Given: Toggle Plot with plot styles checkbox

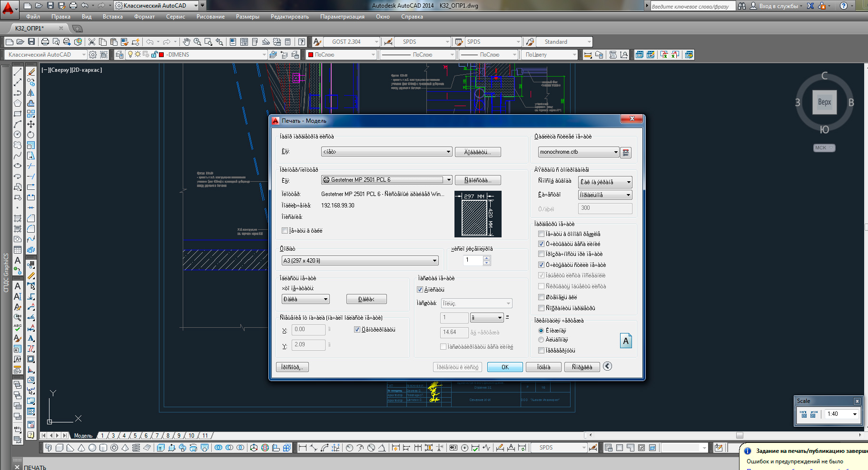Looking at the screenshot, I should pyautogui.click(x=541, y=265).
